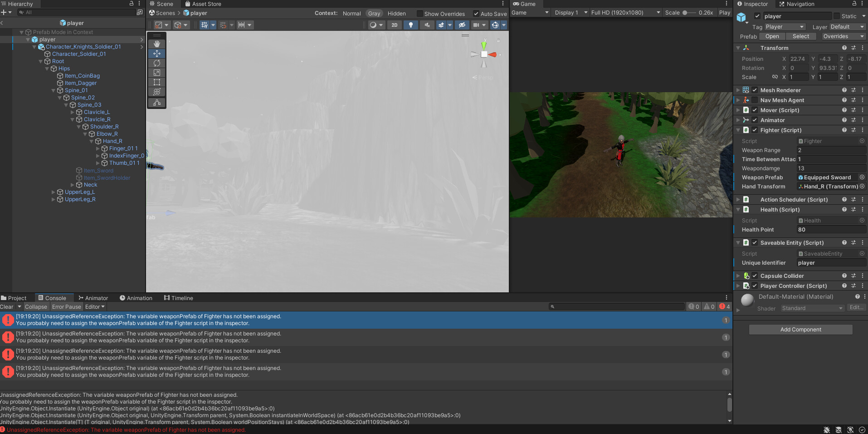Screen dimensions: 868x434
Task: Open the Full HD resolution dropdown
Action: (x=625, y=13)
